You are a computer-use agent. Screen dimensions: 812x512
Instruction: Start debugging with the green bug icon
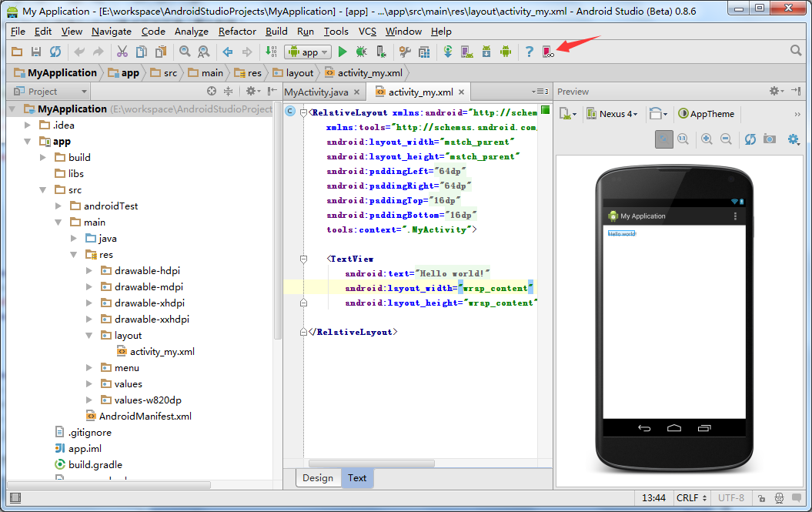(x=362, y=52)
